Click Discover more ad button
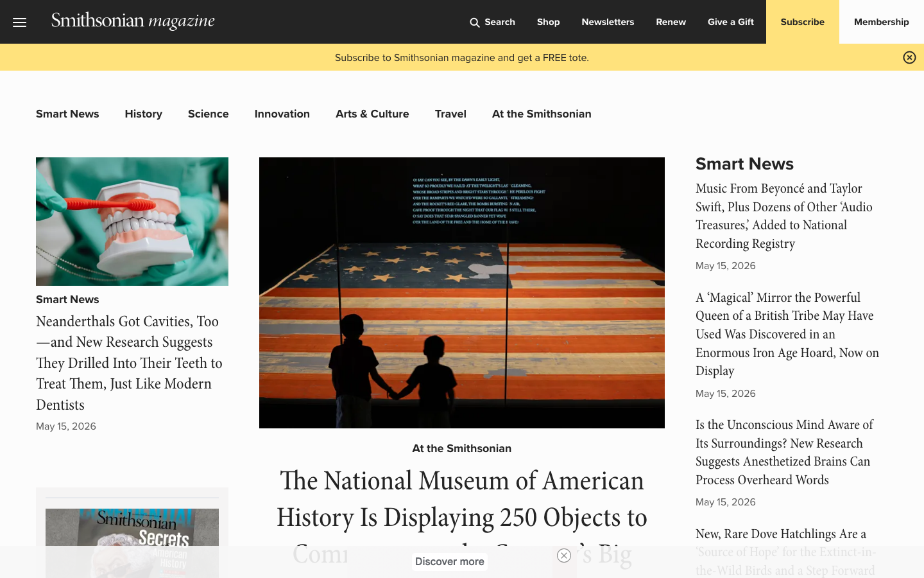The width and height of the screenshot is (924, 578). click(x=449, y=562)
